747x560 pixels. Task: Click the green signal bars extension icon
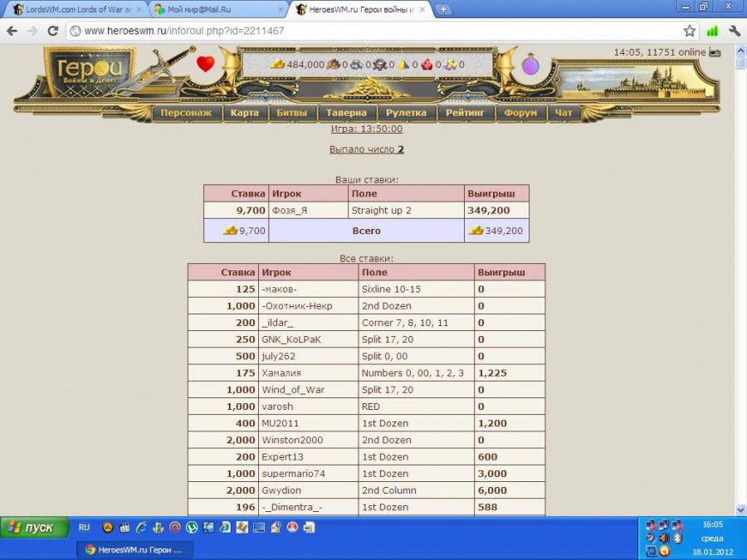coord(712,31)
